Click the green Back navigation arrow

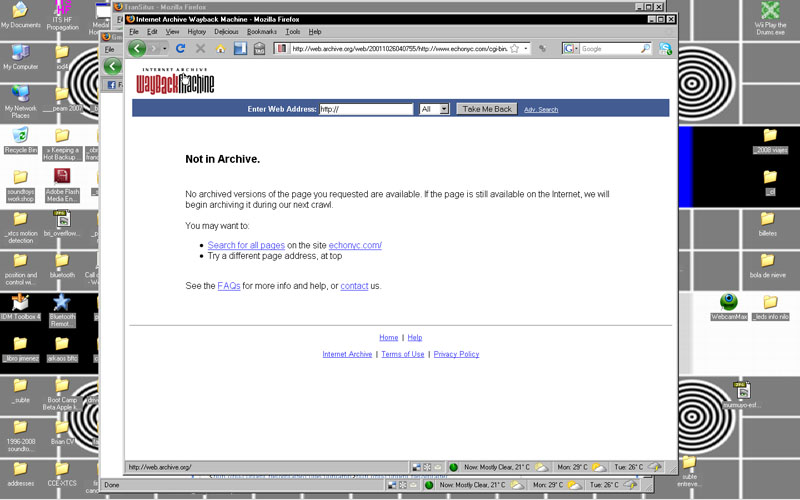click(138, 48)
